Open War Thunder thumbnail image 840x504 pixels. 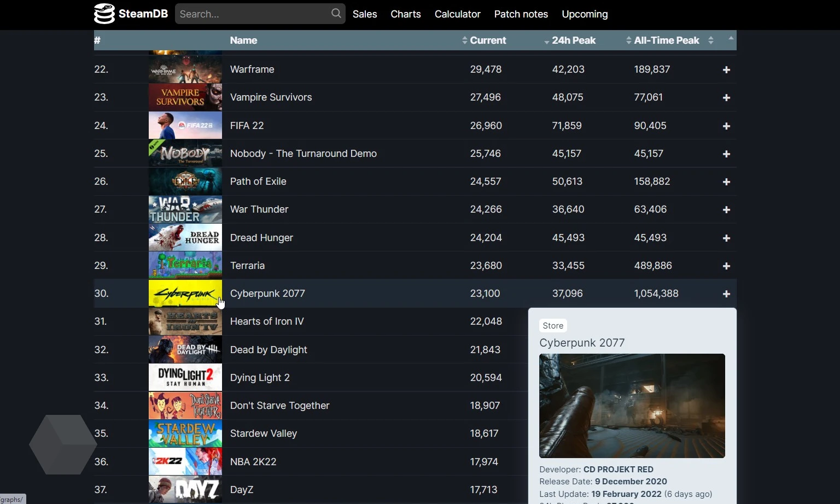click(185, 209)
